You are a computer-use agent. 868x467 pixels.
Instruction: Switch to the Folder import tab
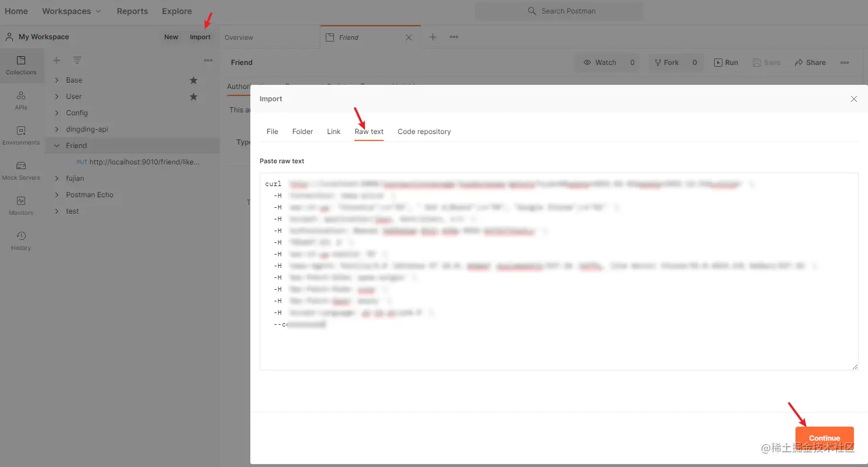(302, 132)
